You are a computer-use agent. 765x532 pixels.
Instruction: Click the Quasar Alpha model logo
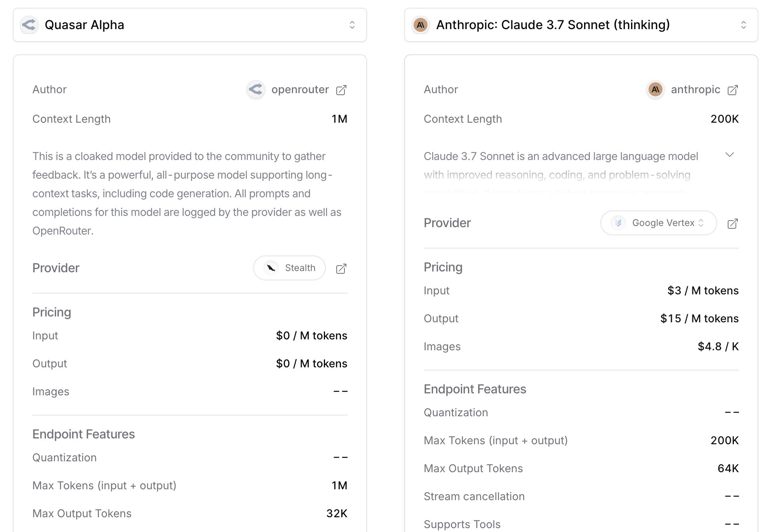click(x=29, y=25)
